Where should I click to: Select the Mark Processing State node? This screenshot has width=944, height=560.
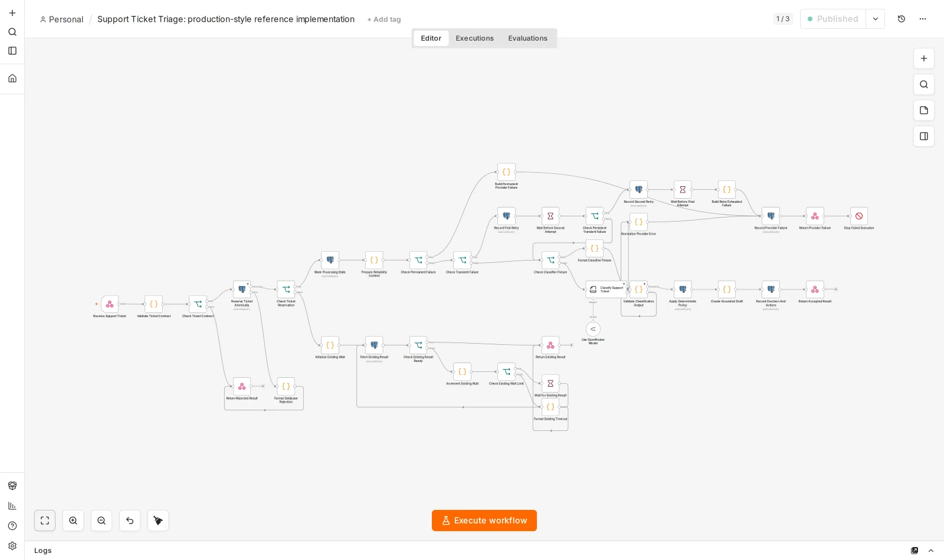coord(330,260)
